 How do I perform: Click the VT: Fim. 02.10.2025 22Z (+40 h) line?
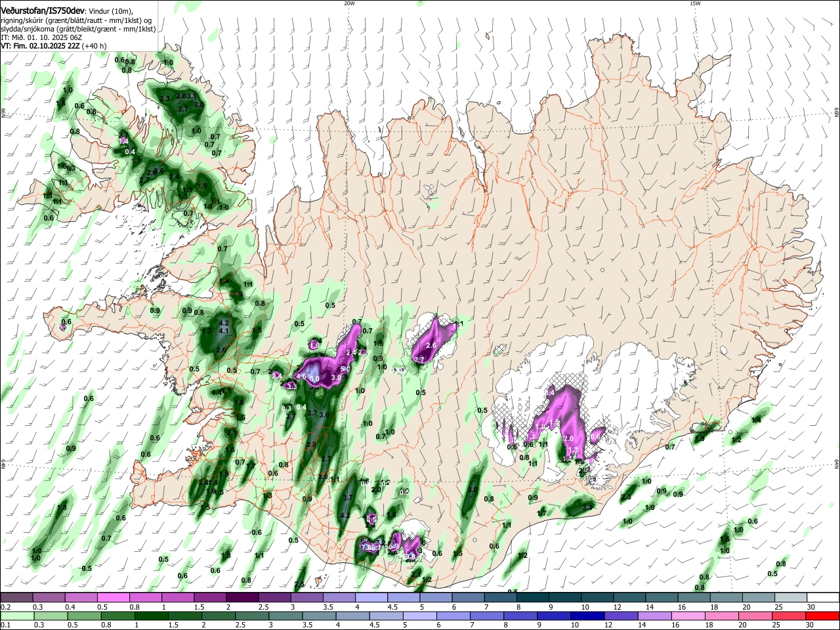pyautogui.click(x=54, y=46)
